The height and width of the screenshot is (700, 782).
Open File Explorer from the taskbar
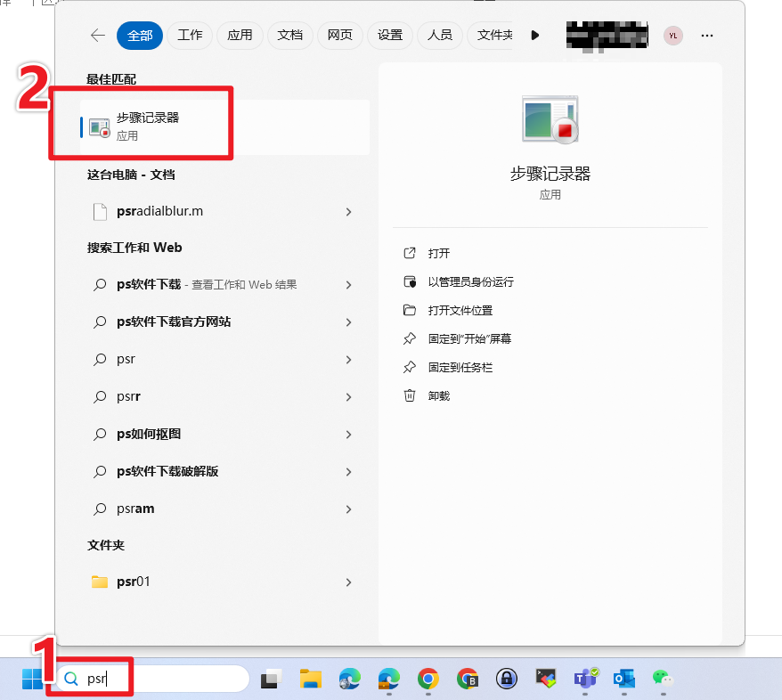click(x=310, y=680)
